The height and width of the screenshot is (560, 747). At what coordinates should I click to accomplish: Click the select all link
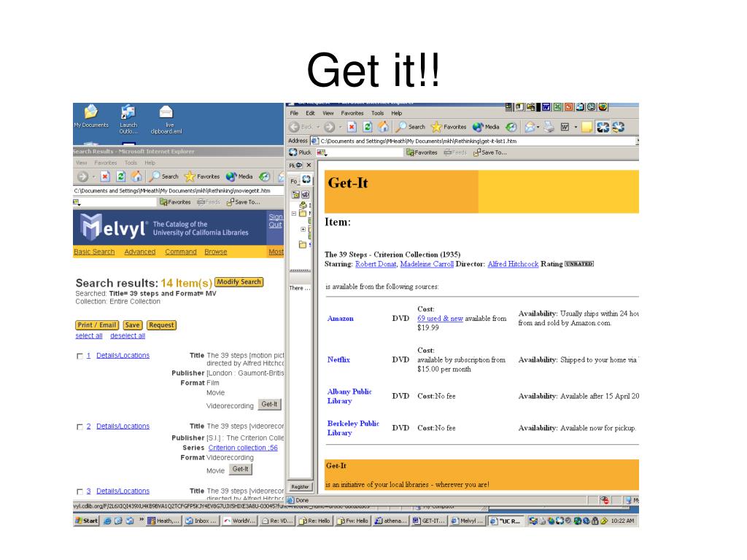(x=88, y=335)
